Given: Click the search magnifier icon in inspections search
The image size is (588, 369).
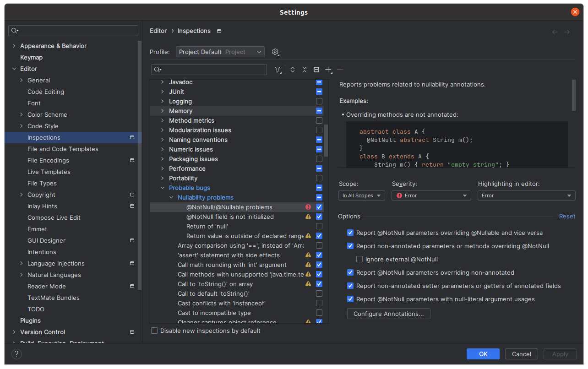Looking at the screenshot, I should point(156,69).
